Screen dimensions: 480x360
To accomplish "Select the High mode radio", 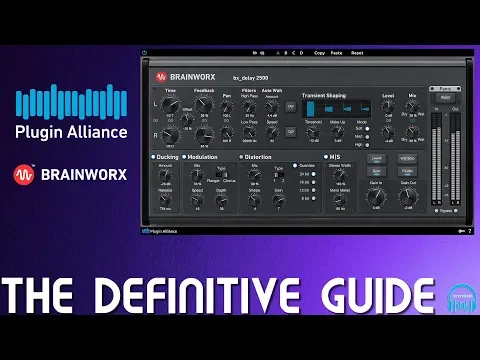I will click(367, 145).
